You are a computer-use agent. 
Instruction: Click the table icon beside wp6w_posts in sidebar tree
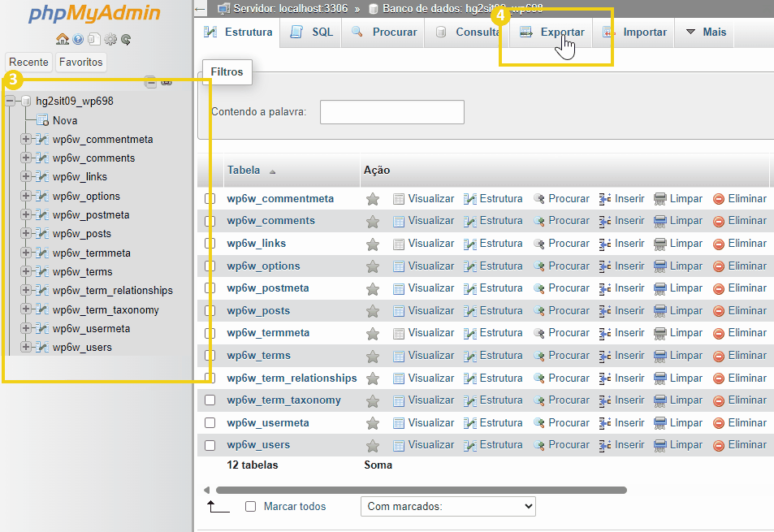[x=42, y=234]
